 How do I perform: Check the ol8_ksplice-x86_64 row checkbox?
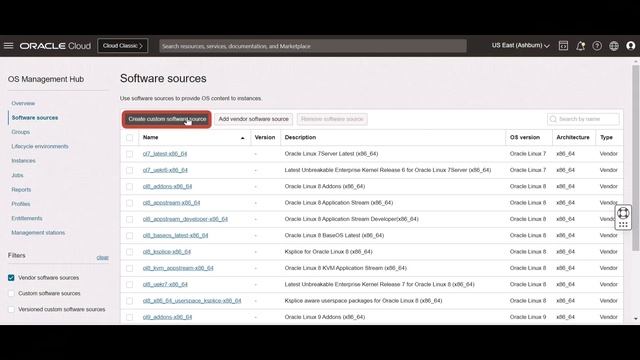tap(129, 252)
